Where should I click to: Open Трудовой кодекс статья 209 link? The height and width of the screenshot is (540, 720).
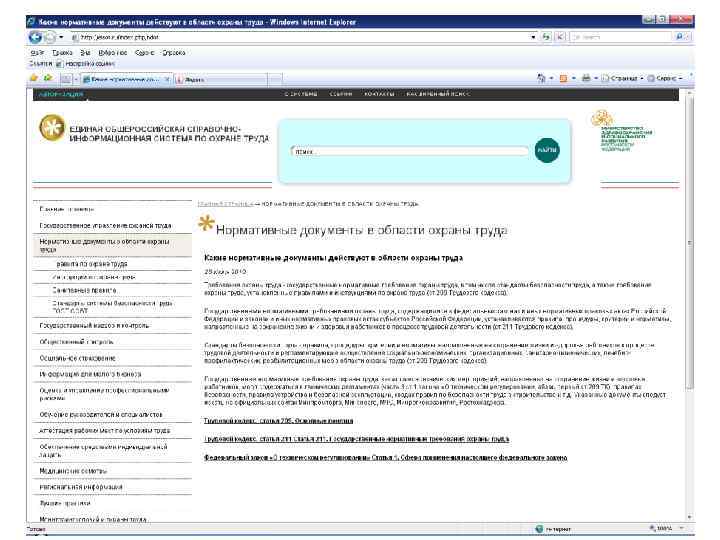tap(279, 421)
